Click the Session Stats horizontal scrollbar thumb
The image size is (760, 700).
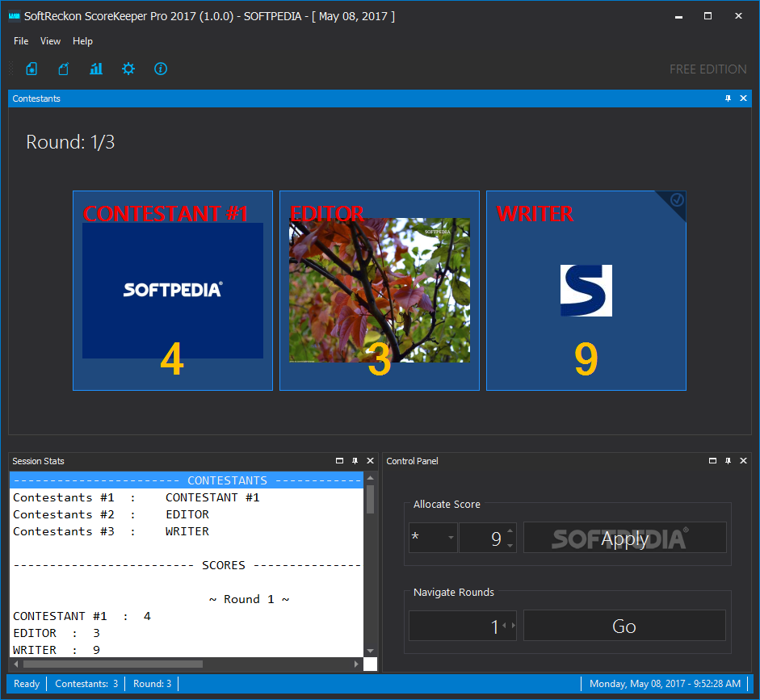[x=112, y=664]
